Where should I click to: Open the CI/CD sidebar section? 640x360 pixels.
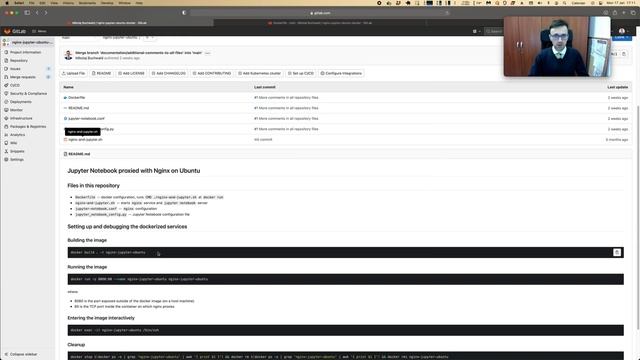pos(15,85)
